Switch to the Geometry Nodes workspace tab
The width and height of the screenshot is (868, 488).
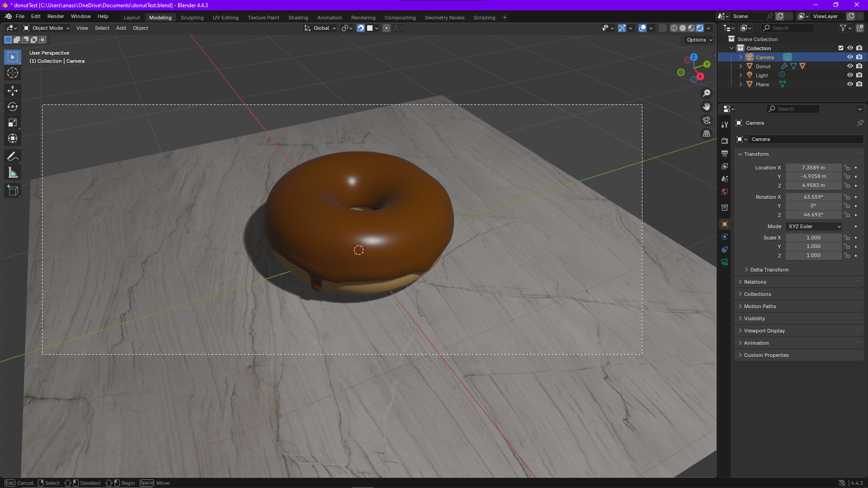click(x=444, y=18)
